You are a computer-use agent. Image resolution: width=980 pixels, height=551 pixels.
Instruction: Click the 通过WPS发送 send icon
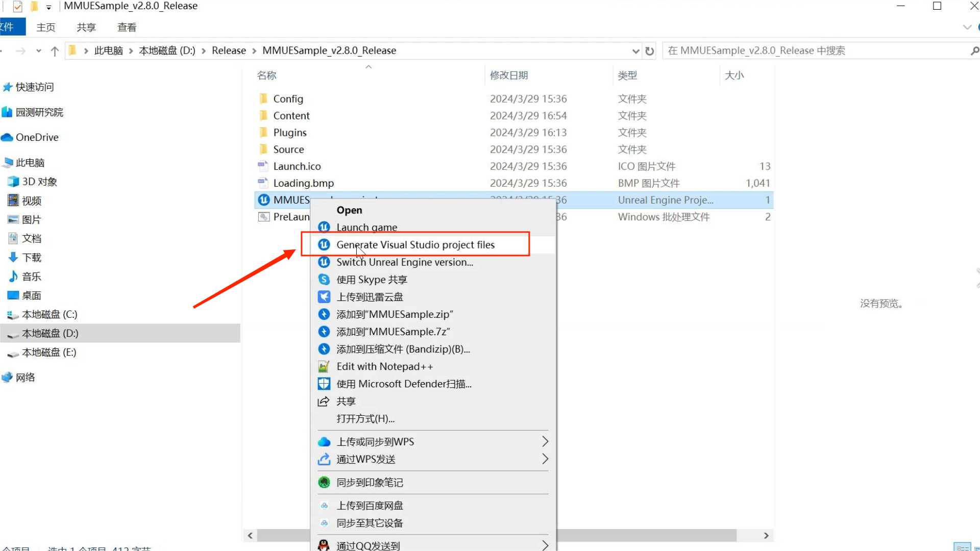point(324,459)
